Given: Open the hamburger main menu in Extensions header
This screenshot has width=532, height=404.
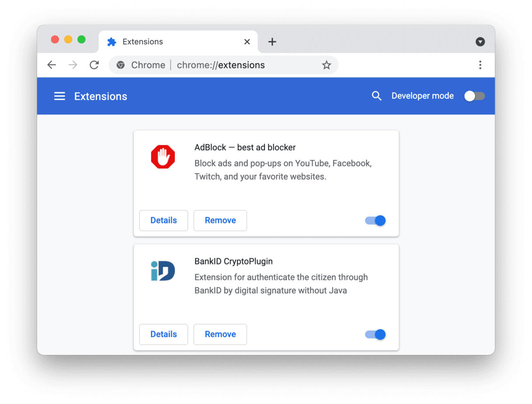Looking at the screenshot, I should point(59,96).
